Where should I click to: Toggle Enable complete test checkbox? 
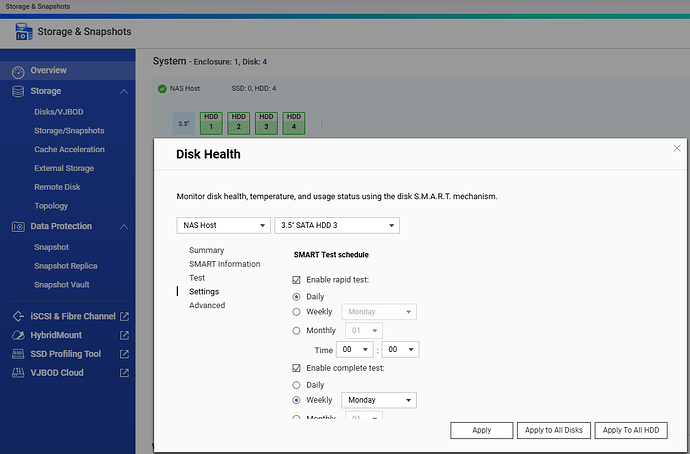click(x=296, y=368)
